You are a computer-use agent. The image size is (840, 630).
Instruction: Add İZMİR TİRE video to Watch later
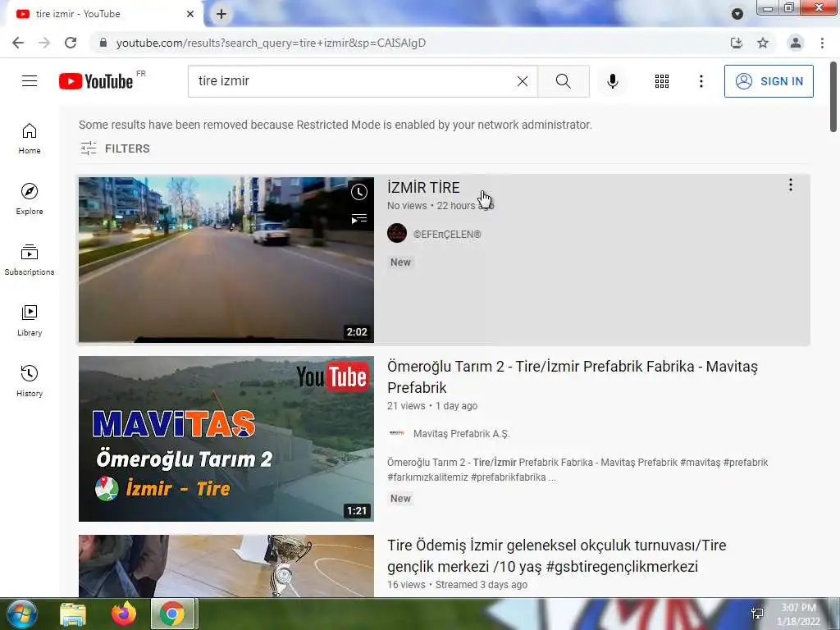tap(359, 192)
